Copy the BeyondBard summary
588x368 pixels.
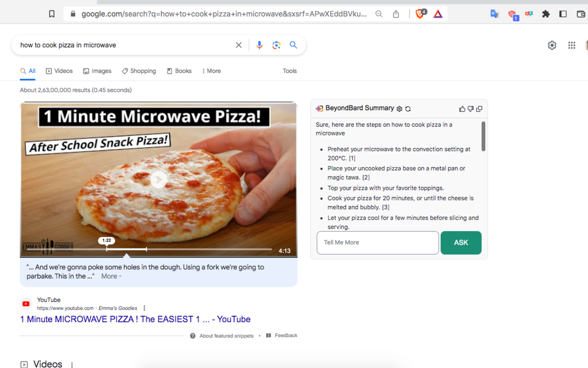coord(479,109)
